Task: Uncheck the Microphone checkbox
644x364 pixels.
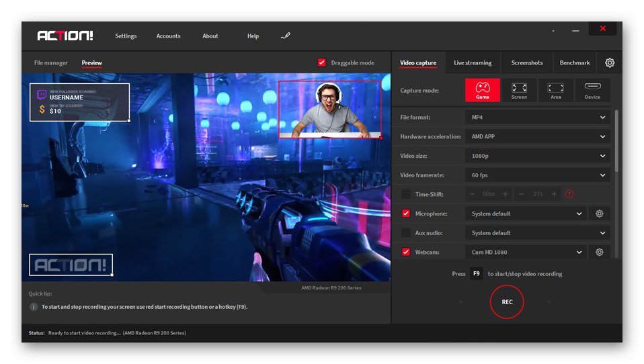Action: [x=406, y=214]
